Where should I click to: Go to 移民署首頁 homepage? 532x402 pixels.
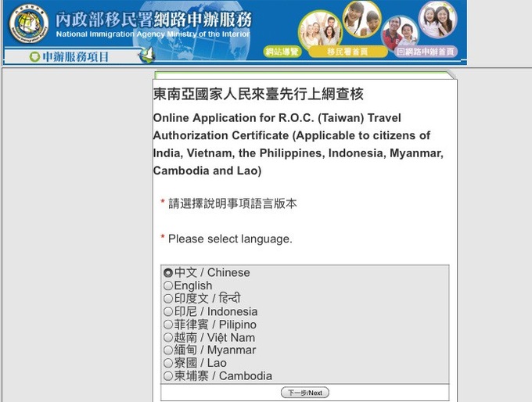click(347, 52)
